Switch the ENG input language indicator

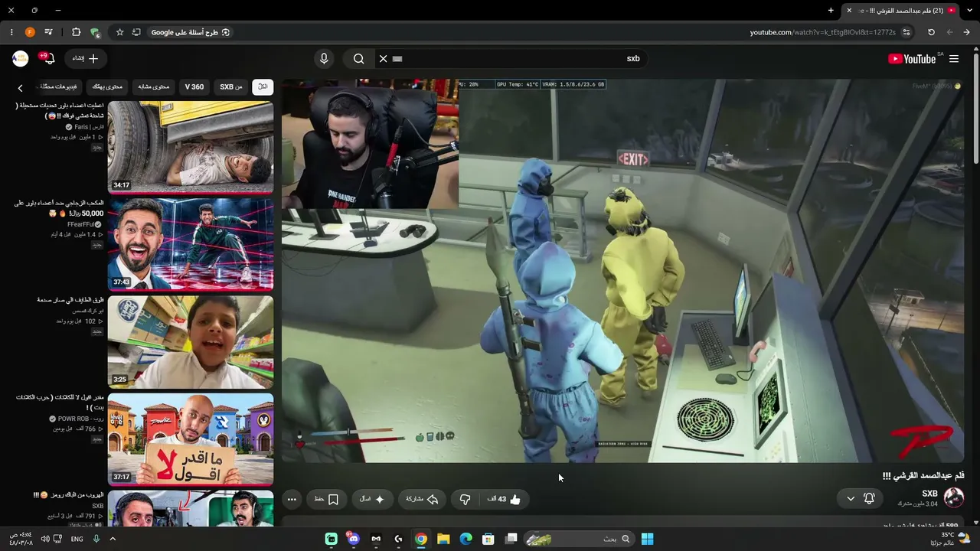77,539
